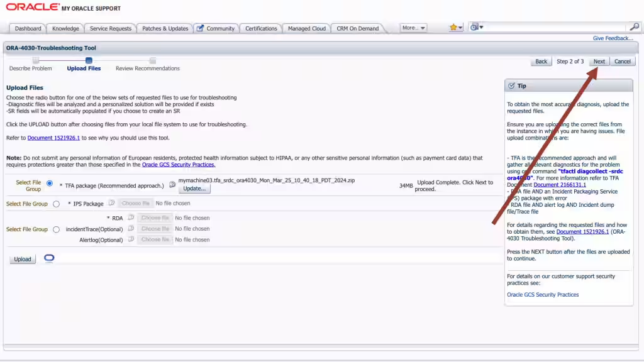Click the Oracle logo in header

tap(33, 7)
